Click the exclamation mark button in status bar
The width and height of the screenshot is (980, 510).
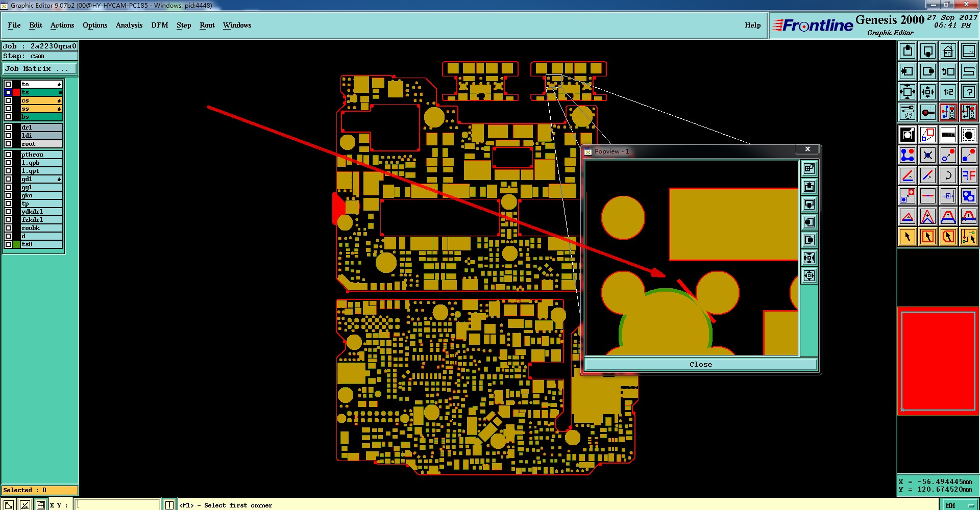click(x=169, y=505)
